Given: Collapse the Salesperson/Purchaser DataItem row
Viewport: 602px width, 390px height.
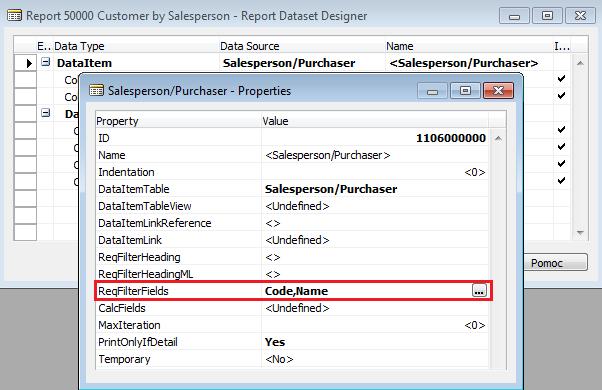Looking at the screenshot, I should click(x=46, y=62).
